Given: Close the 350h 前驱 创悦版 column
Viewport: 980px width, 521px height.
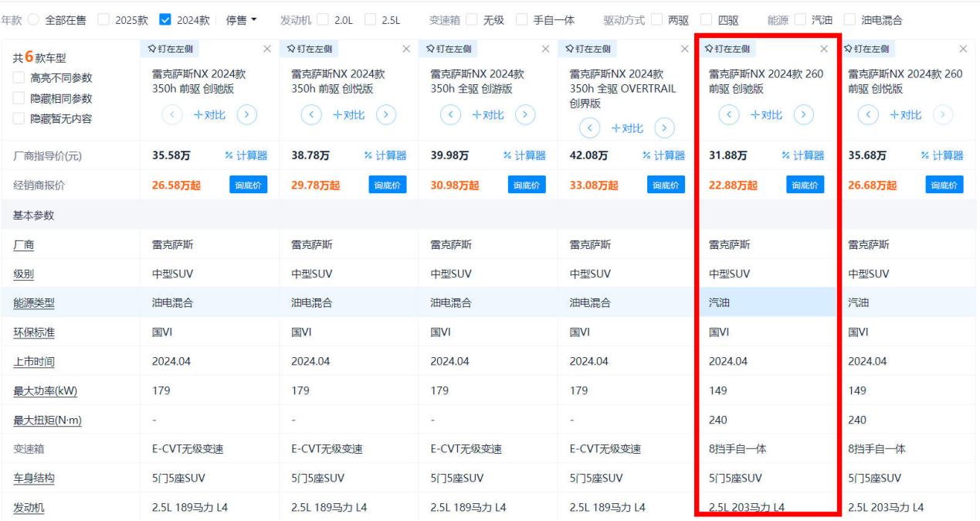Looking at the screenshot, I should pyautogui.click(x=406, y=49).
